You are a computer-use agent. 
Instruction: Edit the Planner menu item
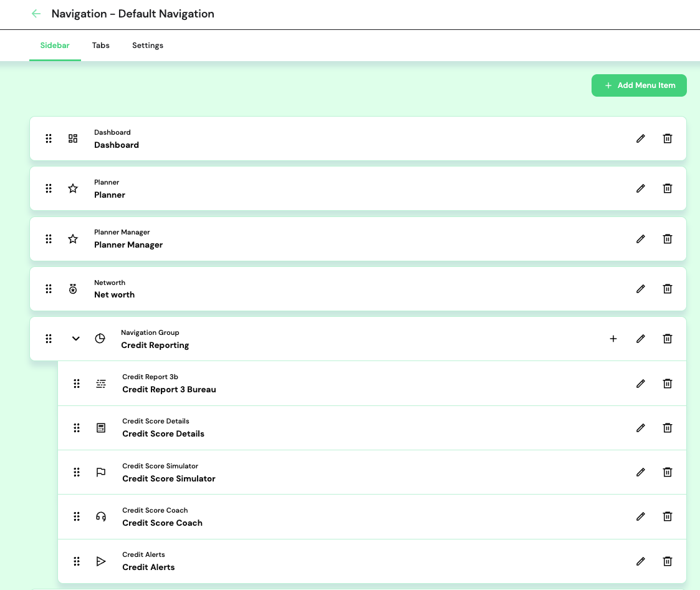[x=641, y=188]
